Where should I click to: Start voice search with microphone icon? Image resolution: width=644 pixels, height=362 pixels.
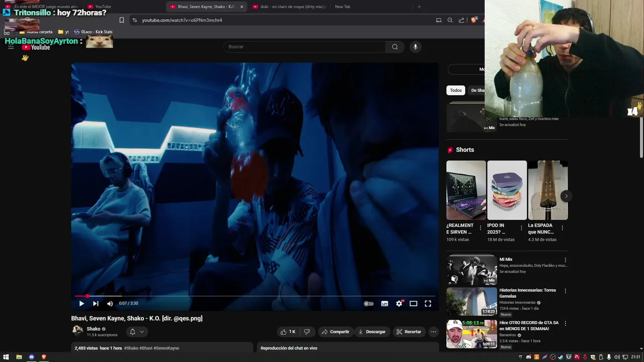click(415, 47)
